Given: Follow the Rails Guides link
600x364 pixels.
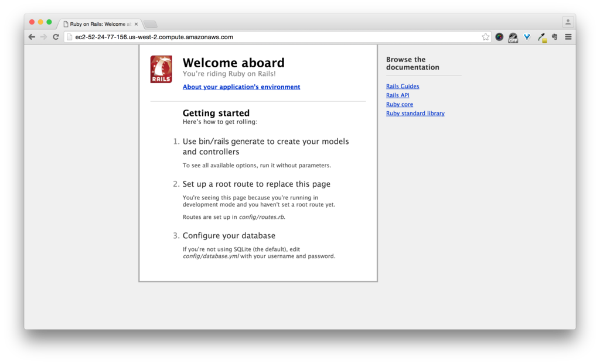Looking at the screenshot, I should (x=403, y=86).
